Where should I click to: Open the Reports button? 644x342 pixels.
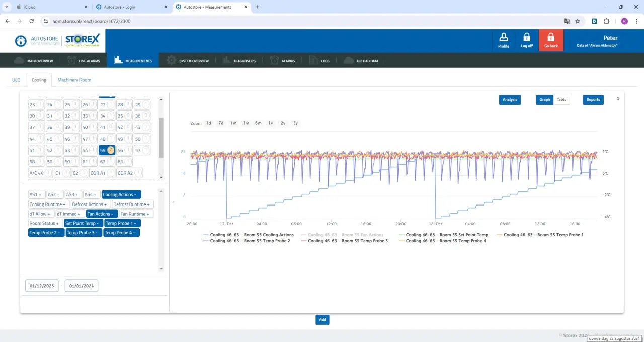[x=593, y=100]
